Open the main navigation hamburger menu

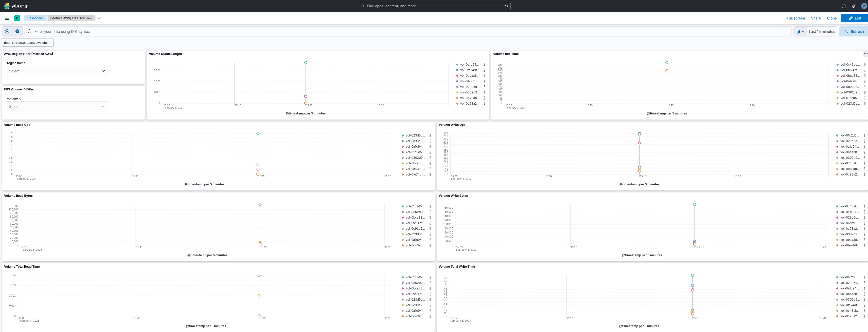coord(7,18)
